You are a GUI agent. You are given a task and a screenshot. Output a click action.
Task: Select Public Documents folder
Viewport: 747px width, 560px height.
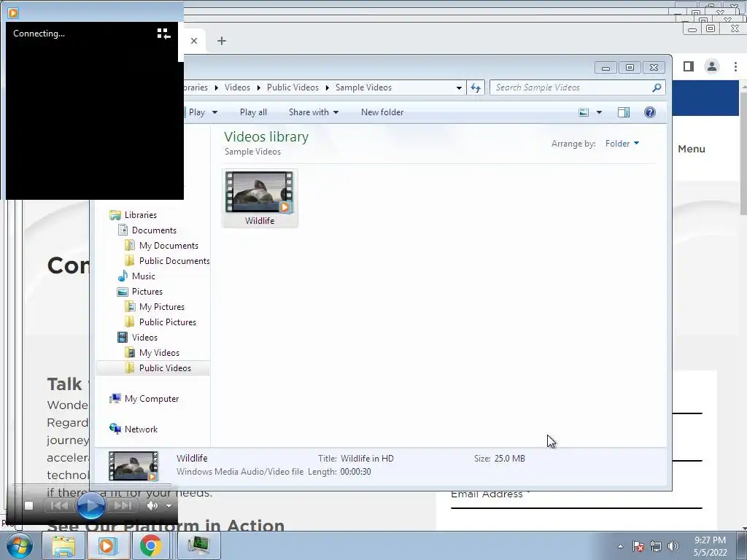tap(174, 261)
